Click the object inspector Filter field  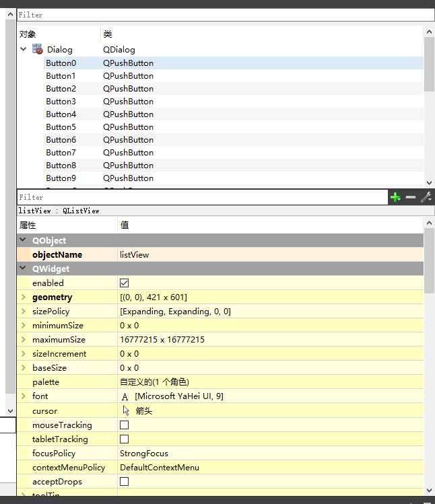click(x=226, y=15)
